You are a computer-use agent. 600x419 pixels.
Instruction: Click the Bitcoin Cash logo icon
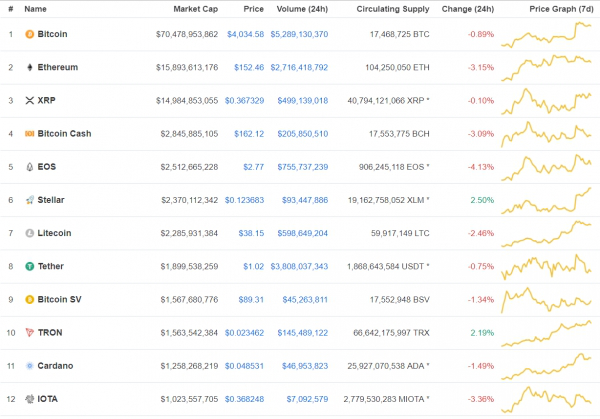(x=29, y=134)
